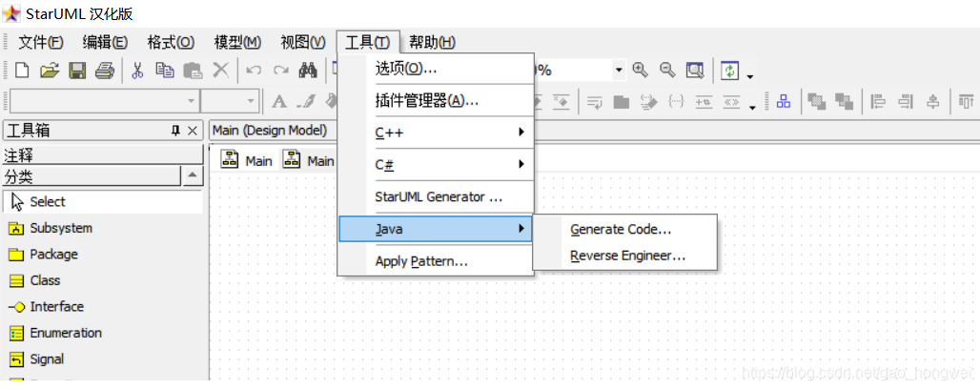The width and height of the screenshot is (980, 390).
Task: Click the Send to Back icon
Action: point(844,101)
